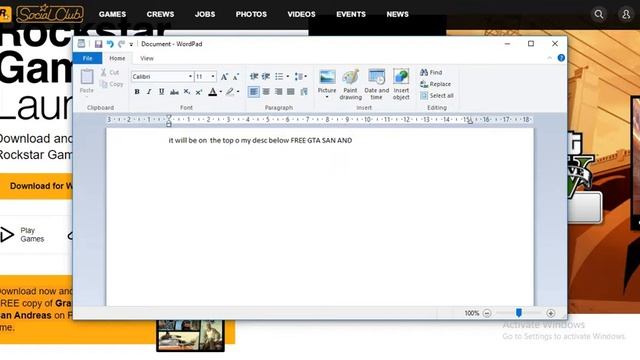Toggle Subscript formatting
The width and height of the screenshot is (640, 360).
click(x=187, y=92)
